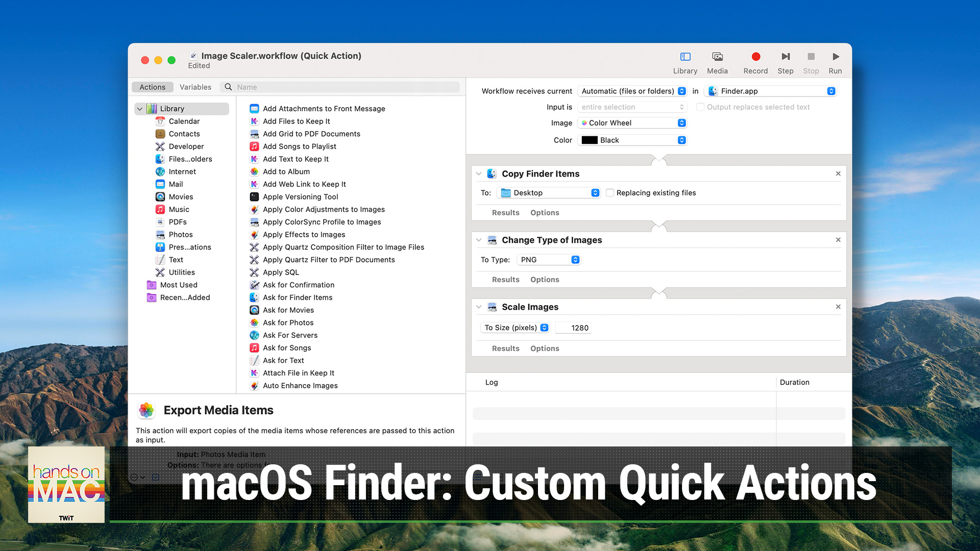Image resolution: width=980 pixels, height=551 pixels.
Task: Change the PNG type dropdown
Action: [548, 260]
